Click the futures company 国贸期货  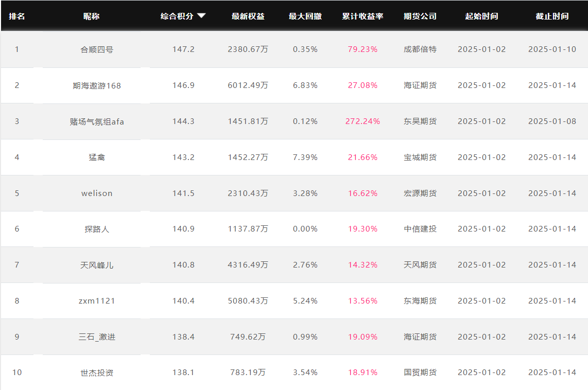coord(420,373)
